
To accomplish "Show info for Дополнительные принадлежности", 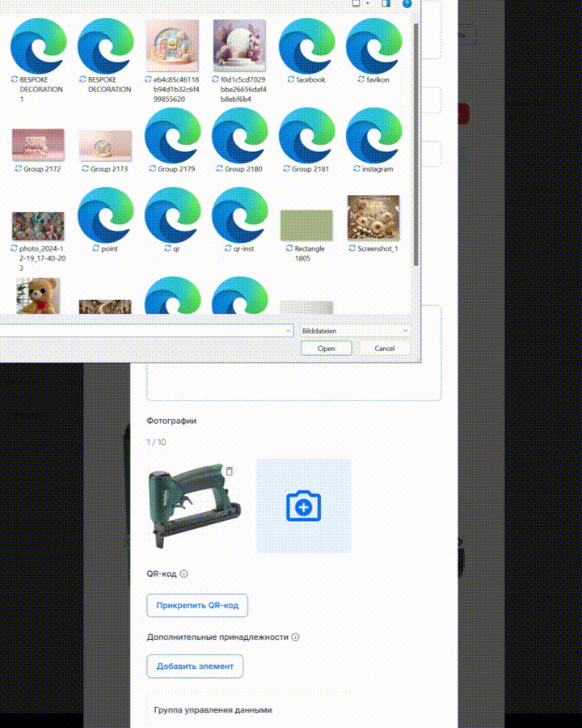I will (295, 637).
